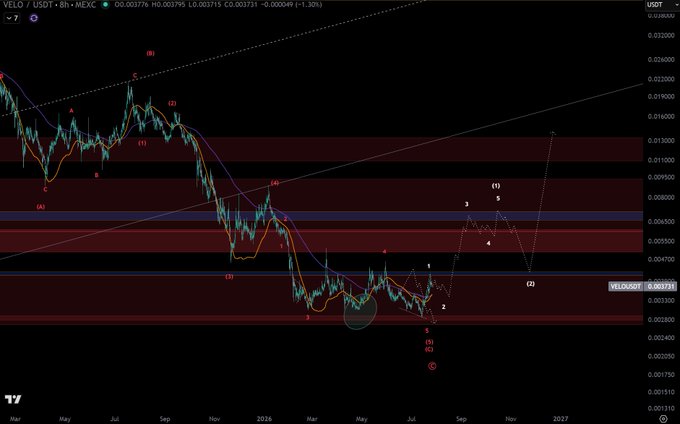Select the red (4) wave label
The height and width of the screenshot is (424, 680).
[x=275, y=183]
